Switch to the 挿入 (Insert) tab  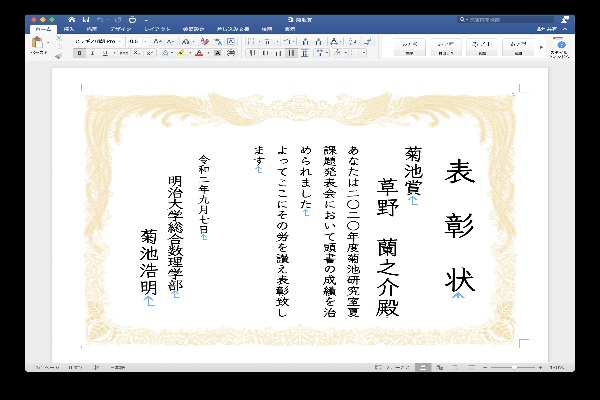(x=69, y=29)
